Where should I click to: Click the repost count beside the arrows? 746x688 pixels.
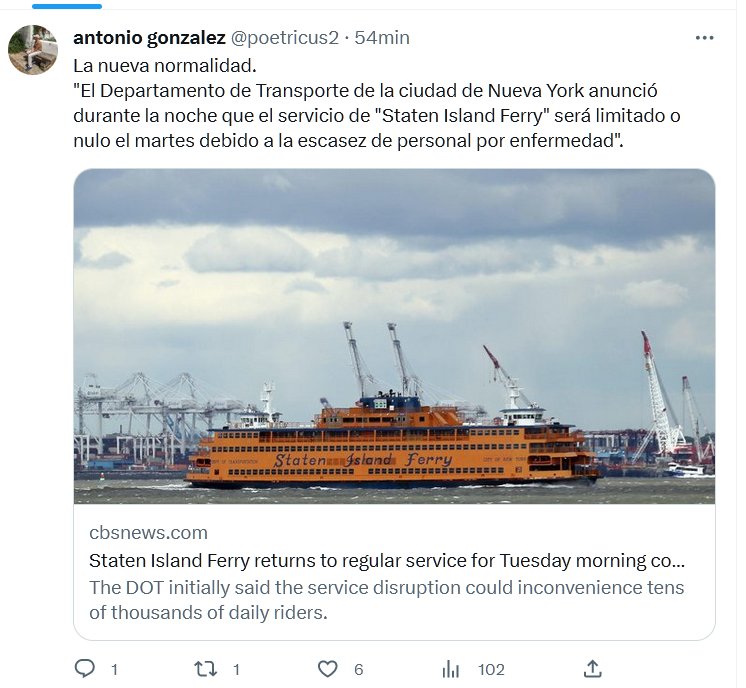[x=236, y=669]
